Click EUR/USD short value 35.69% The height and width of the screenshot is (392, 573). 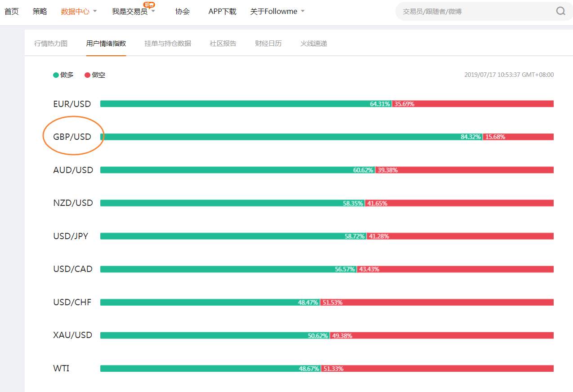coord(404,104)
